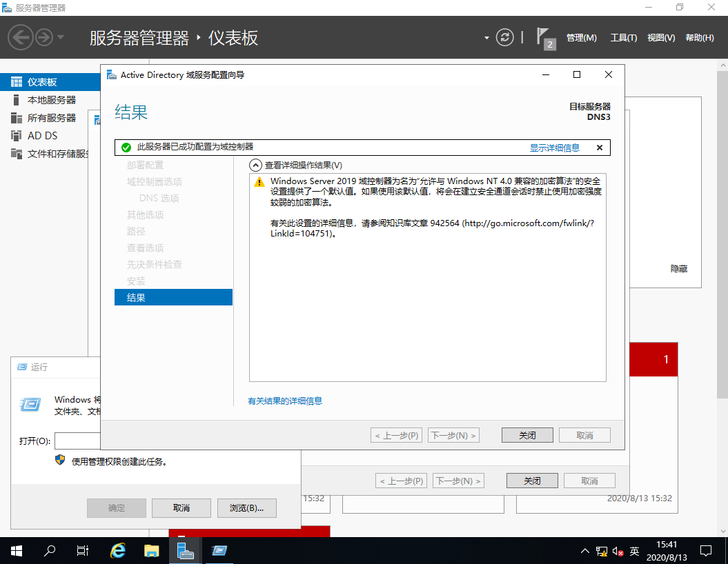Screen dimensions: 728x564
Task: Click the network tray icon
Action: 602,551
